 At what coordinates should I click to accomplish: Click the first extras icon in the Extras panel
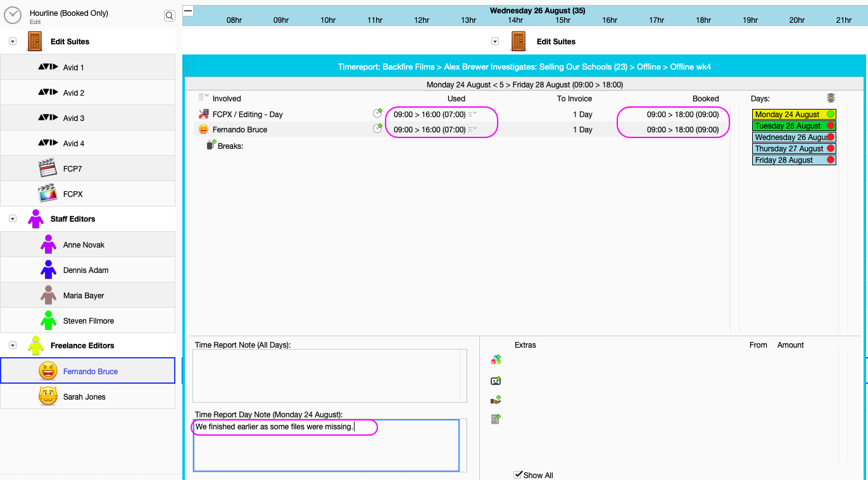coord(497,360)
